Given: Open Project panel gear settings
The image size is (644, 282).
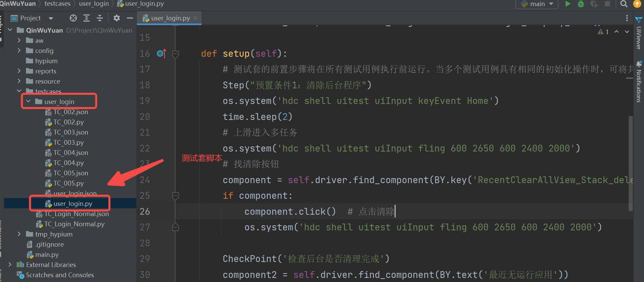Looking at the screenshot, I should coord(117,18).
